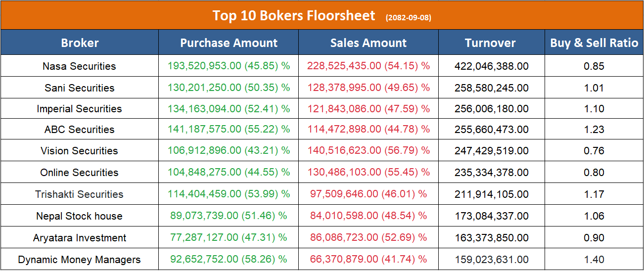The height and width of the screenshot is (271, 644).
Task: Click the Sani Securities broker name
Action: pos(79,88)
